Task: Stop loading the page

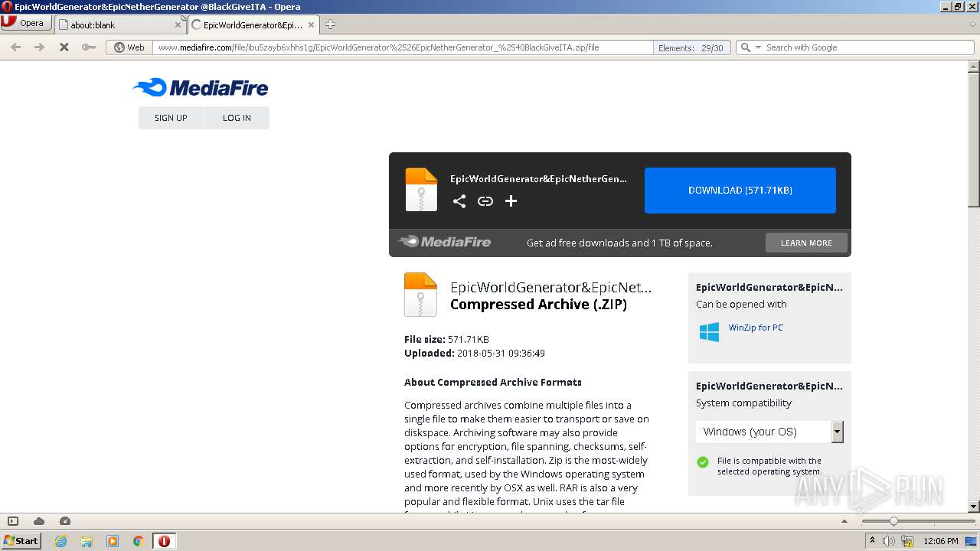Action: click(x=64, y=47)
